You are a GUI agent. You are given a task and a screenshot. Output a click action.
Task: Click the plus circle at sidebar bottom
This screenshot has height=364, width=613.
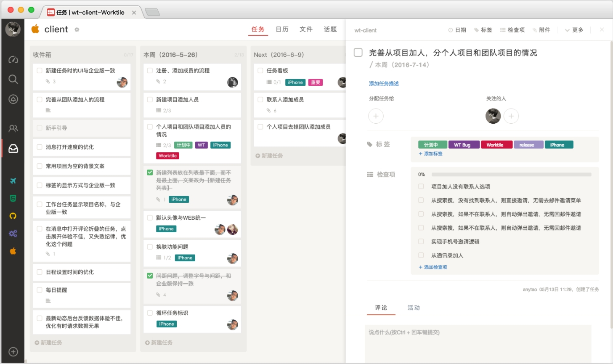(x=13, y=352)
